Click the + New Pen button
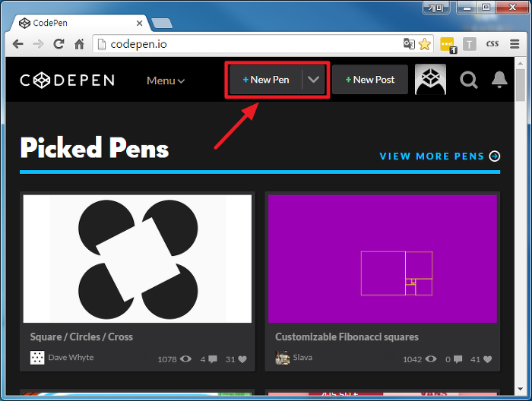This screenshot has height=401, width=532. click(x=266, y=80)
